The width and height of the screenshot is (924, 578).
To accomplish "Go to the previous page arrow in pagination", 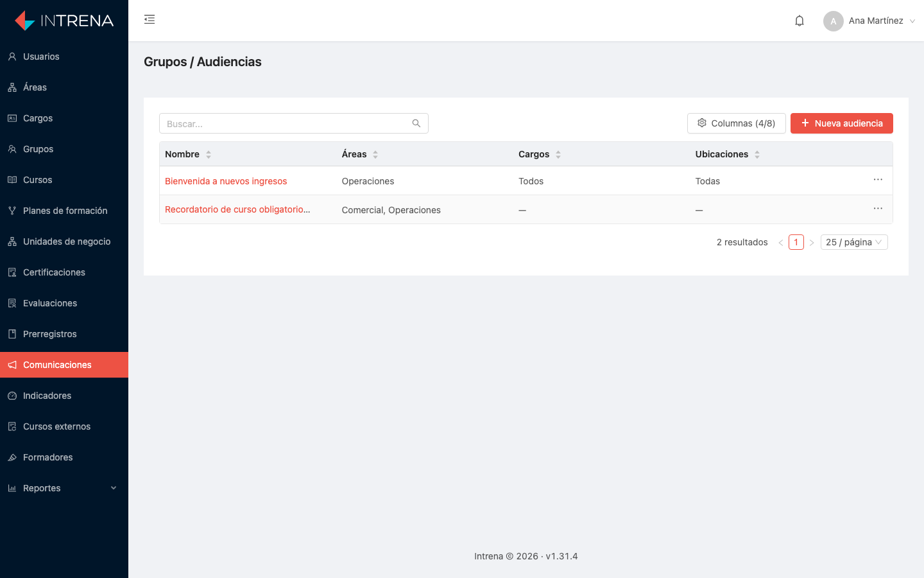I will coord(781,242).
